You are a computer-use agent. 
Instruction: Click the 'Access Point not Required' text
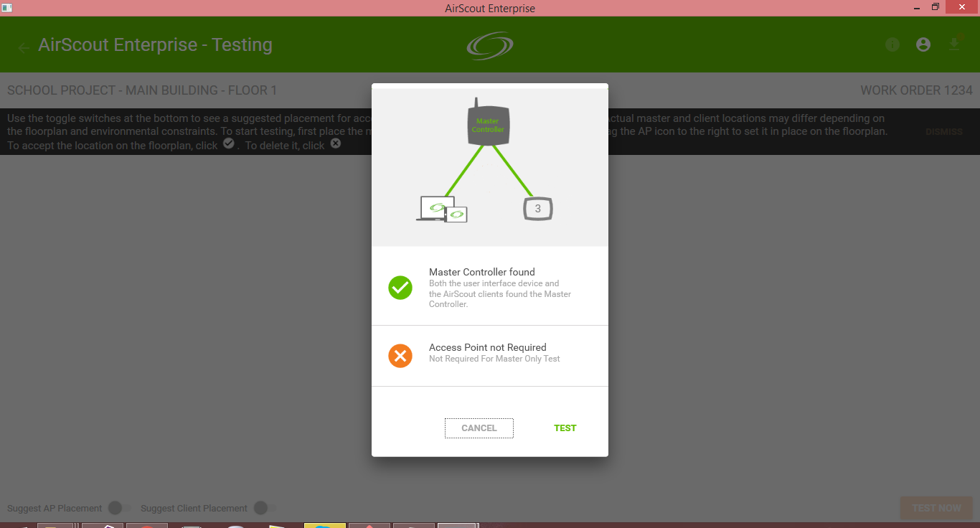click(488, 347)
